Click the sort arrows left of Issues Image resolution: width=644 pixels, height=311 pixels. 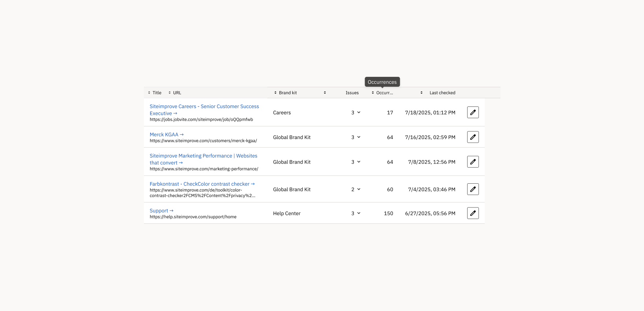[x=325, y=93]
